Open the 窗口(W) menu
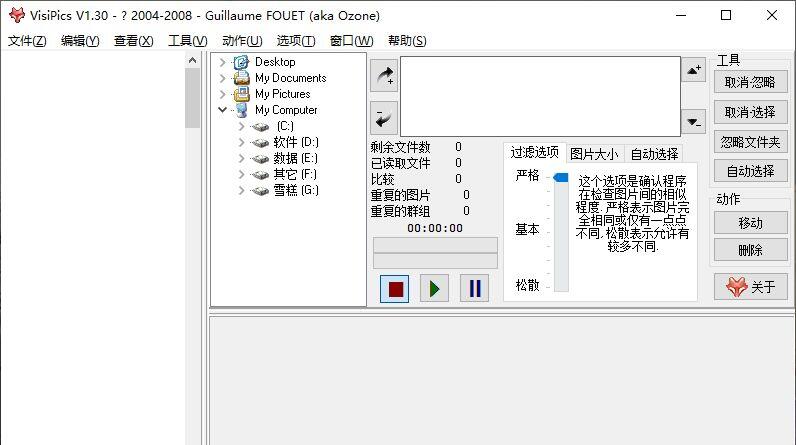Viewport: 796px width, 445px height. pyautogui.click(x=351, y=41)
